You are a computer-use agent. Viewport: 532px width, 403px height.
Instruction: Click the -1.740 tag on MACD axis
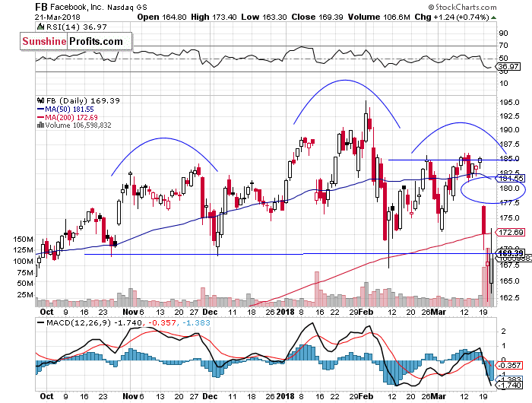pos(510,385)
